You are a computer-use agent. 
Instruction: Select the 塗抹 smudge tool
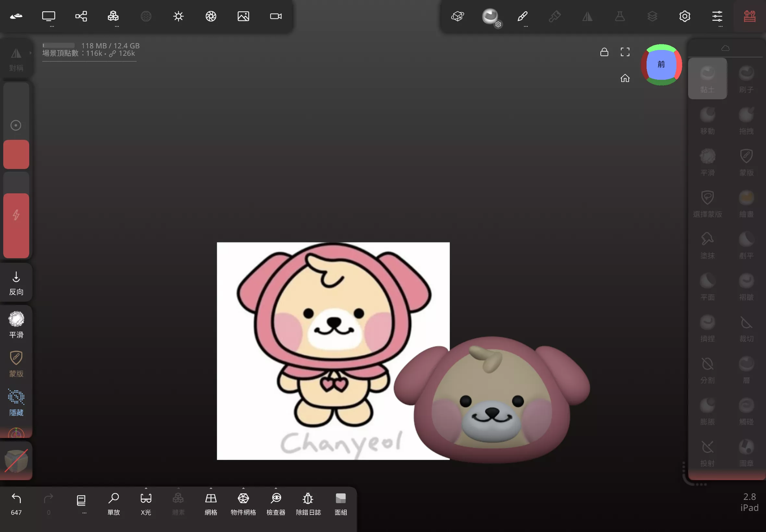[x=707, y=245]
